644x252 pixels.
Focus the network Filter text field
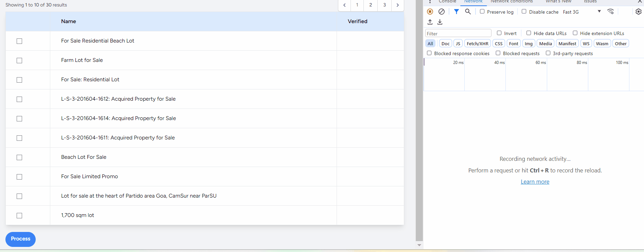click(x=458, y=33)
